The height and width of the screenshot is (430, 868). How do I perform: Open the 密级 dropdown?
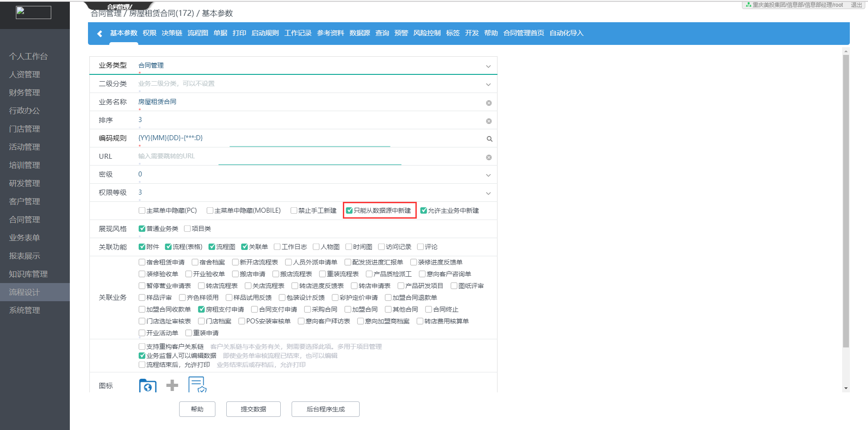488,175
